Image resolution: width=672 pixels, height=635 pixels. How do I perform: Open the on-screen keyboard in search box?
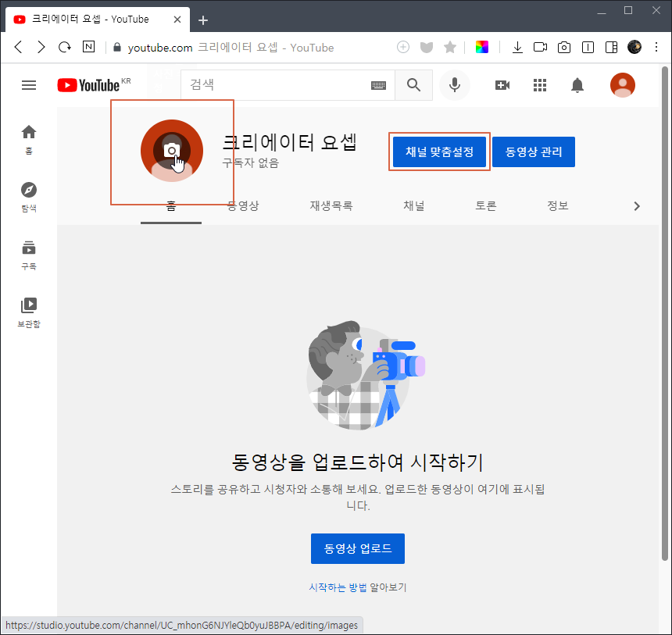378,85
